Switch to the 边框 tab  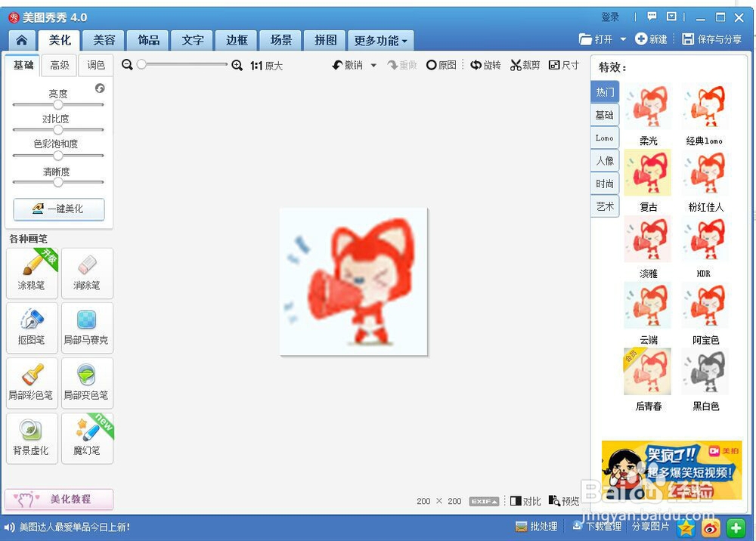click(237, 40)
